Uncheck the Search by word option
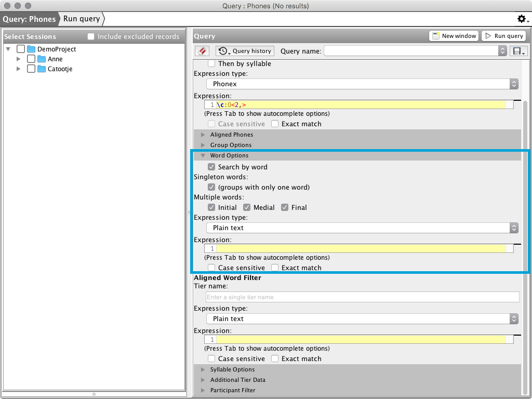This screenshot has width=532, height=399. pos(211,167)
